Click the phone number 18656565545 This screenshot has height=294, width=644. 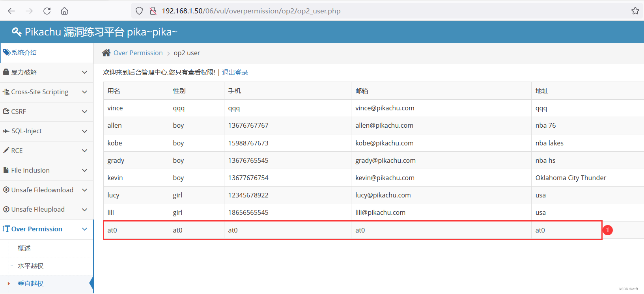[248, 212]
